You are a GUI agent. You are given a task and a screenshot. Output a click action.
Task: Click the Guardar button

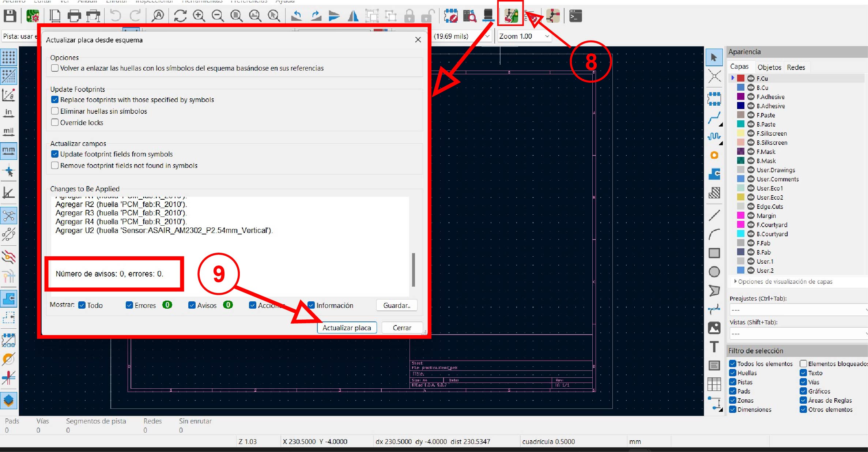(x=396, y=305)
